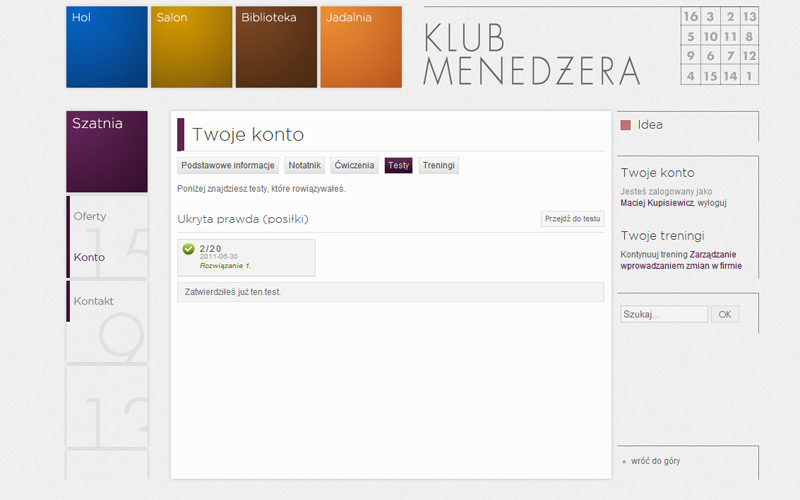Select Oferty in the sidebar

coord(90,216)
